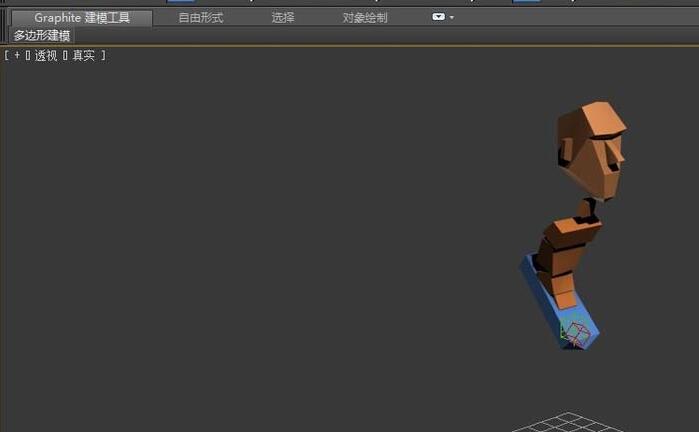
Task: Switch to the 自由形式 ribbon tab
Action: (200, 18)
